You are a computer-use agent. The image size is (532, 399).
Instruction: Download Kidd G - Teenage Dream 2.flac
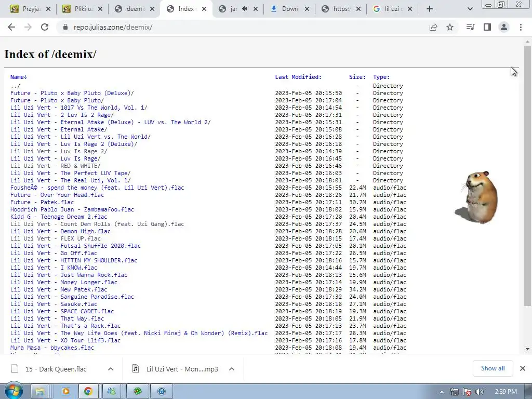(59, 217)
